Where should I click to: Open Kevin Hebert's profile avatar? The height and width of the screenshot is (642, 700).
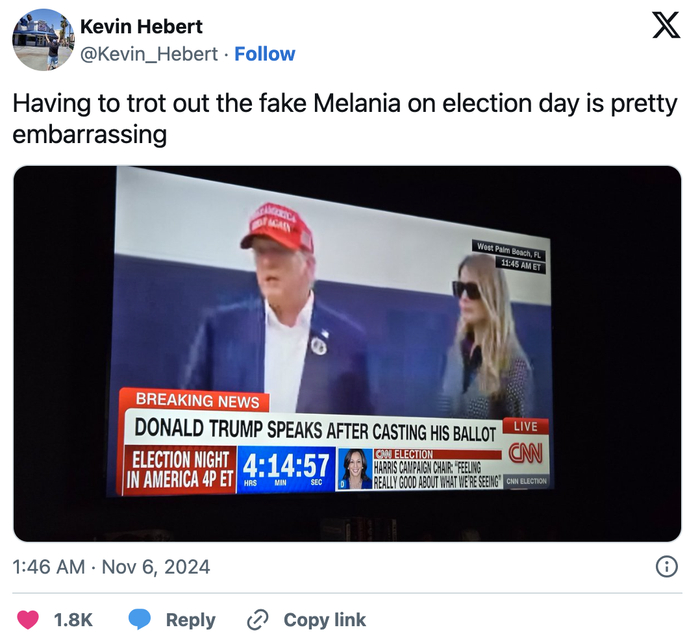[x=42, y=39]
